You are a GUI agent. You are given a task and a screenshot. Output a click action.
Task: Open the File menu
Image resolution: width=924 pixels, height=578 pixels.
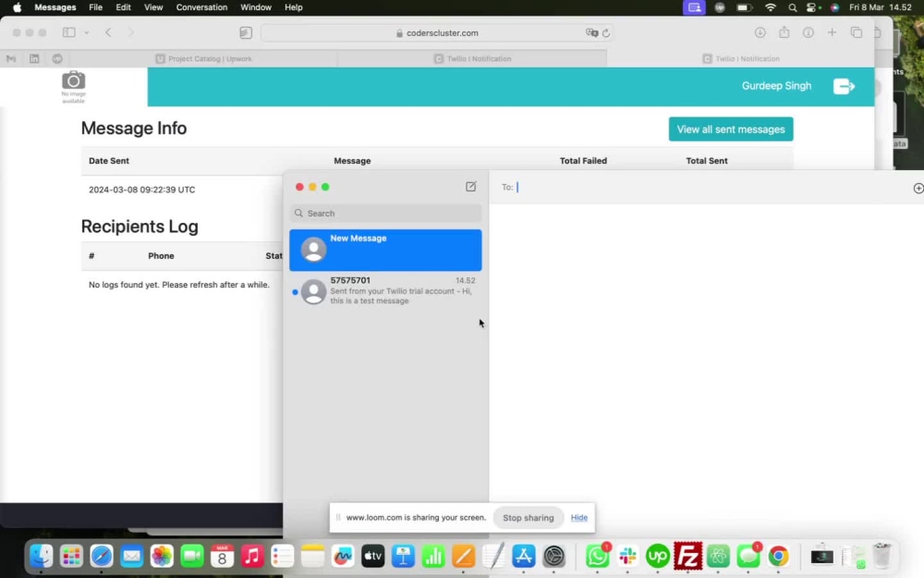point(95,7)
